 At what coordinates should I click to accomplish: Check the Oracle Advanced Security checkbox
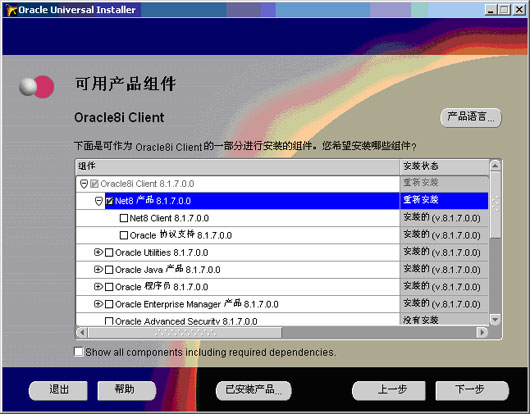click(109, 321)
